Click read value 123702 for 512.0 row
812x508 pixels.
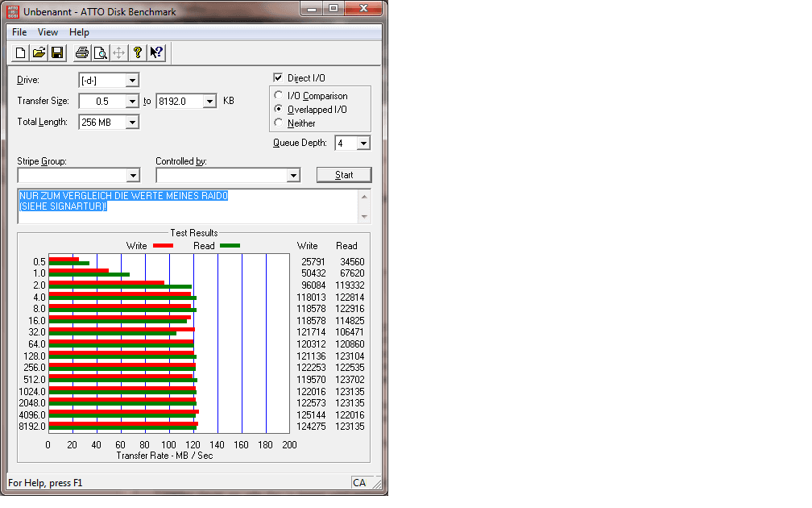coord(350,380)
